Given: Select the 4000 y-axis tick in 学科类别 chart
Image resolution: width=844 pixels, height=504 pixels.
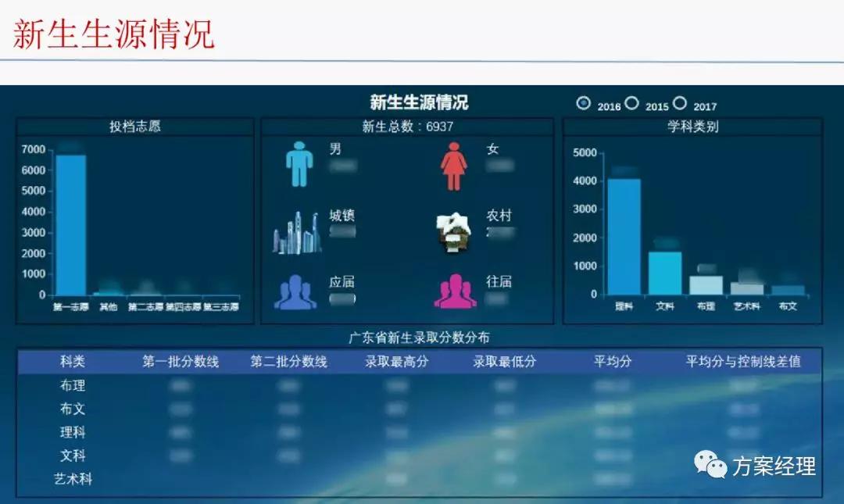Looking at the screenshot, I should [x=585, y=181].
